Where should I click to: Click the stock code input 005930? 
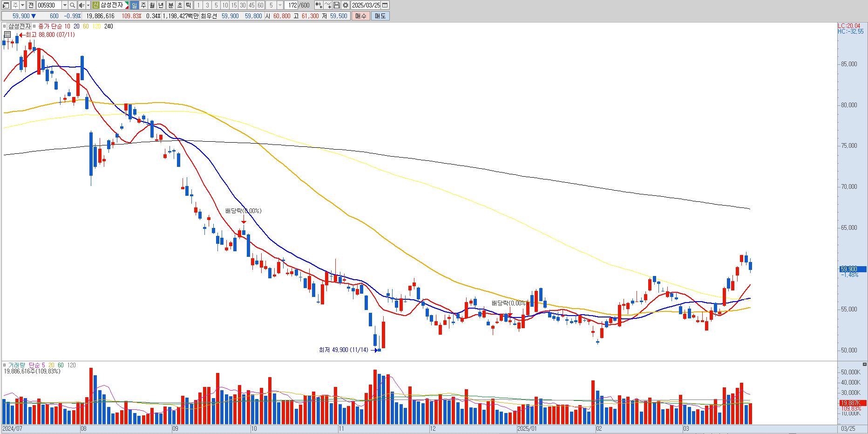48,5
